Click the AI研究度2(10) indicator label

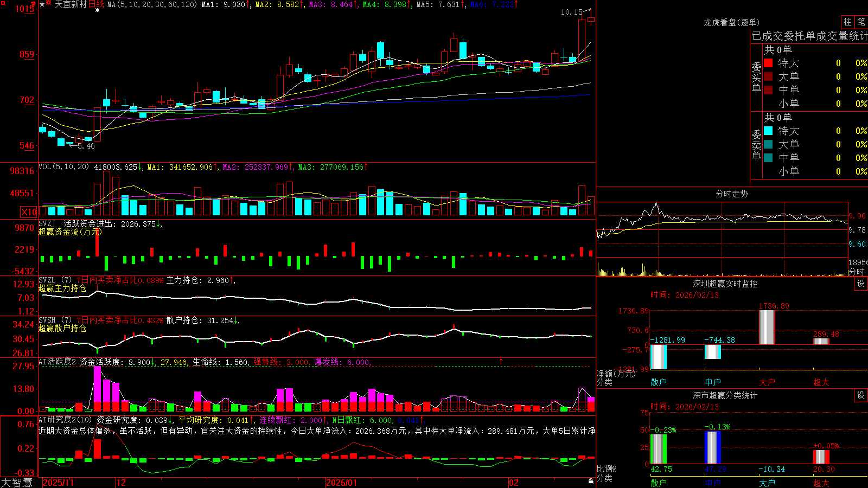[x=65, y=420]
